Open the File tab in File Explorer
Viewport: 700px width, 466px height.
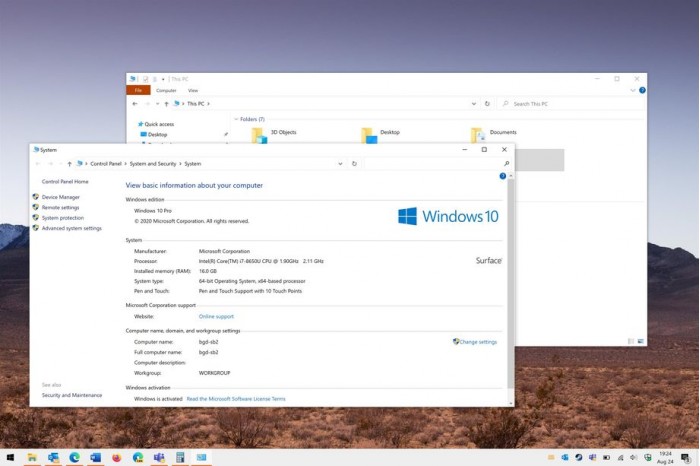(139, 90)
